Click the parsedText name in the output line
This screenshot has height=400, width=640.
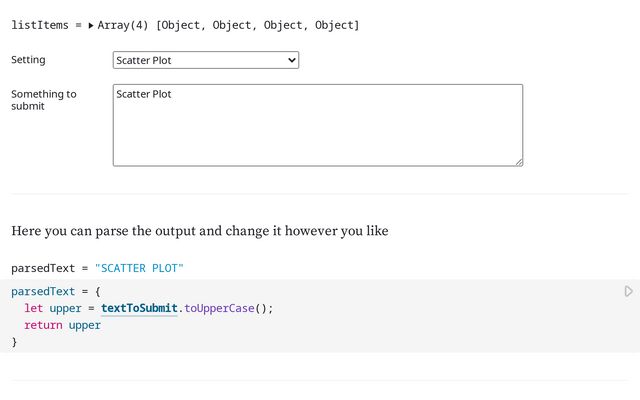43,269
